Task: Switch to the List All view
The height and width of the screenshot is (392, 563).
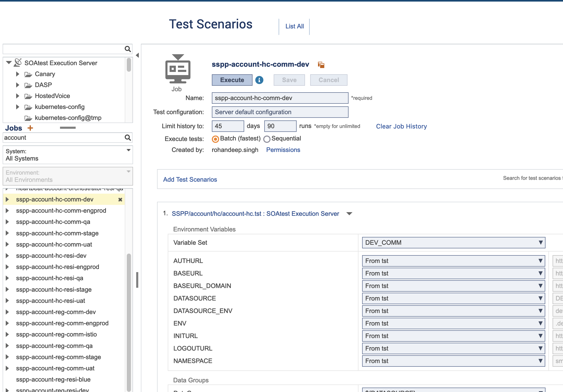Action: [x=294, y=26]
